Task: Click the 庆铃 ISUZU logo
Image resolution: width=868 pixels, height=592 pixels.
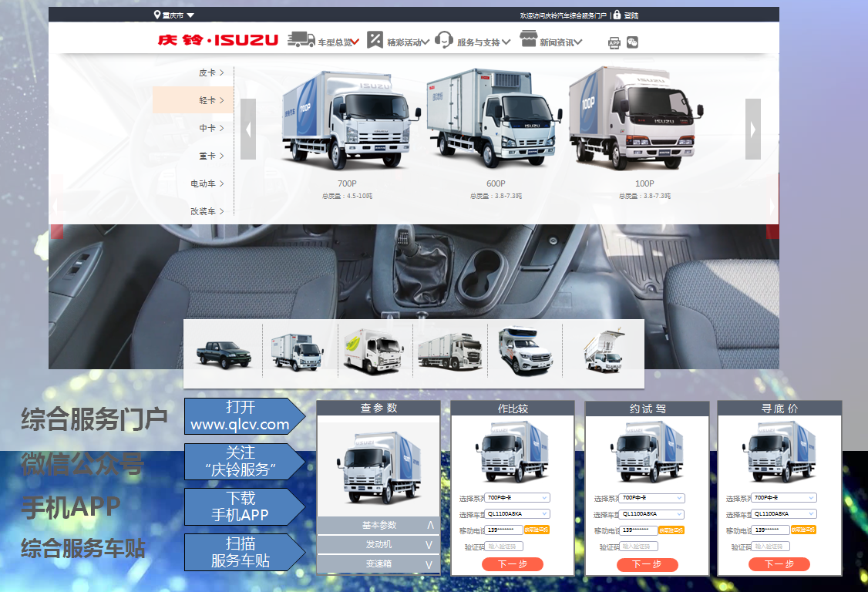Action: [217, 40]
